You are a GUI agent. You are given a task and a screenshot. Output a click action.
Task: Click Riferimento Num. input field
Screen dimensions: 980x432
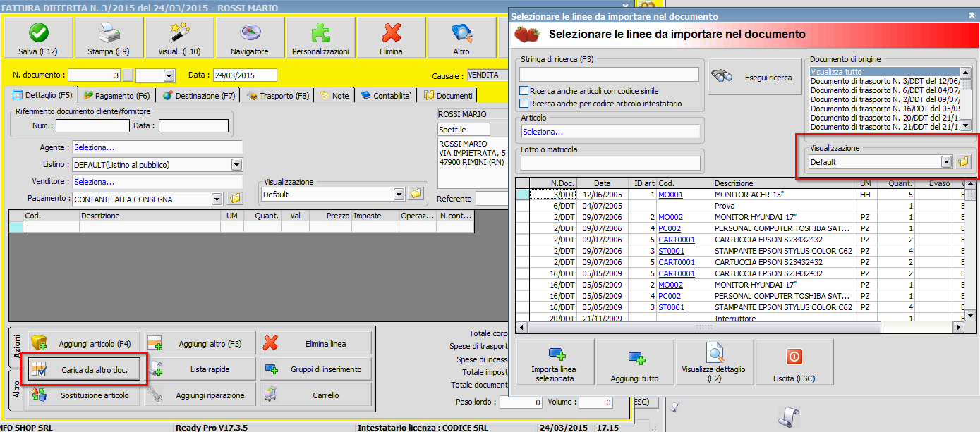point(92,125)
